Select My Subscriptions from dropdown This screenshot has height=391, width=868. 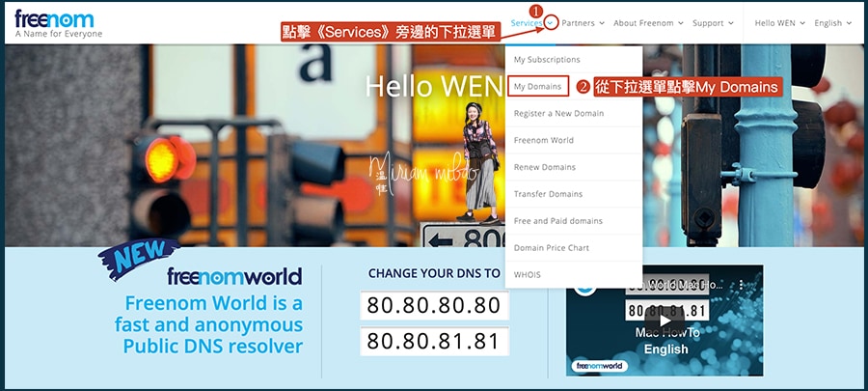click(574, 59)
